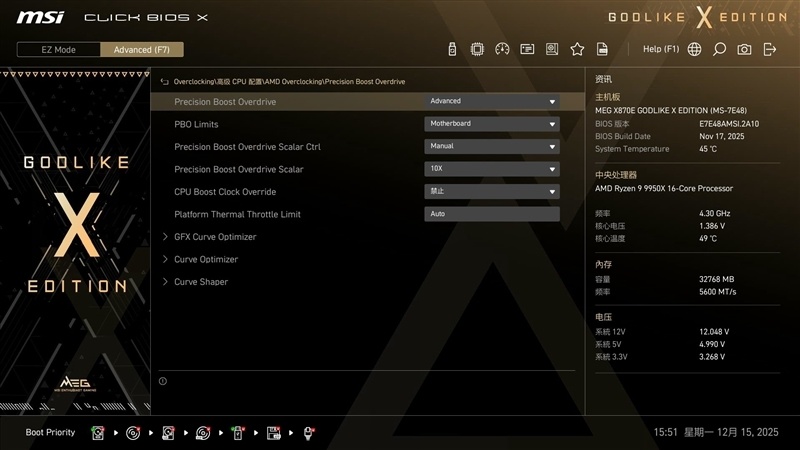The image size is (800, 450).
Task: Click the info card icon beside the gauge
Action: 527,49
